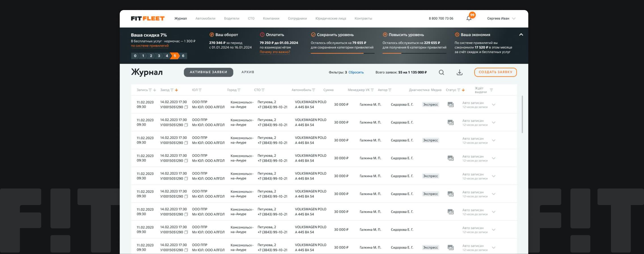
Task: Click the Экспресс tag in the first row
Action: (x=430, y=104)
